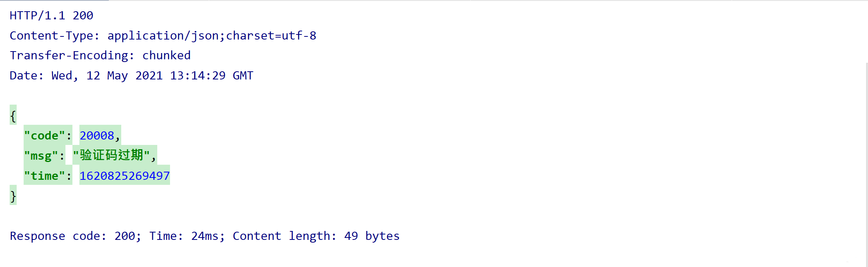The height and width of the screenshot is (267, 868).
Task: Click the Date header name
Action: coord(24,76)
